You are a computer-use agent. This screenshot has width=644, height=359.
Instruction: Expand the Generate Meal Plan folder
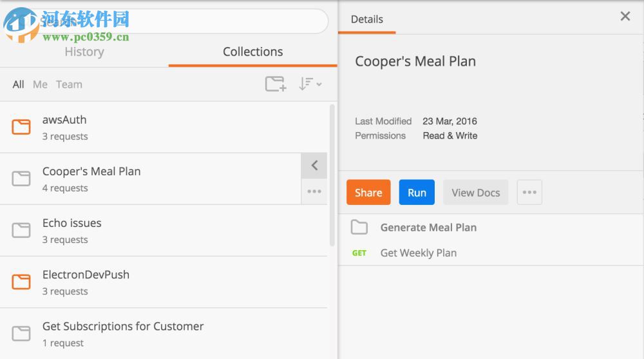point(428,228)
